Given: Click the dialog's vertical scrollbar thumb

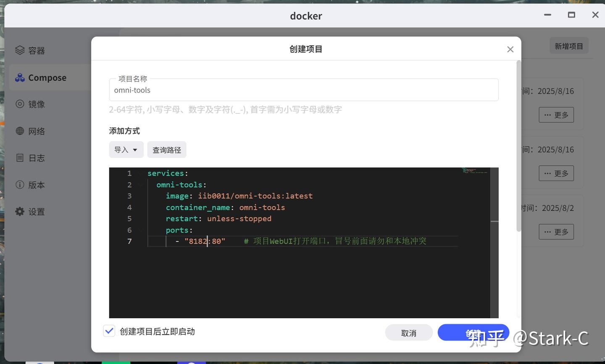Looking at the screenshot, I should 518,146.
